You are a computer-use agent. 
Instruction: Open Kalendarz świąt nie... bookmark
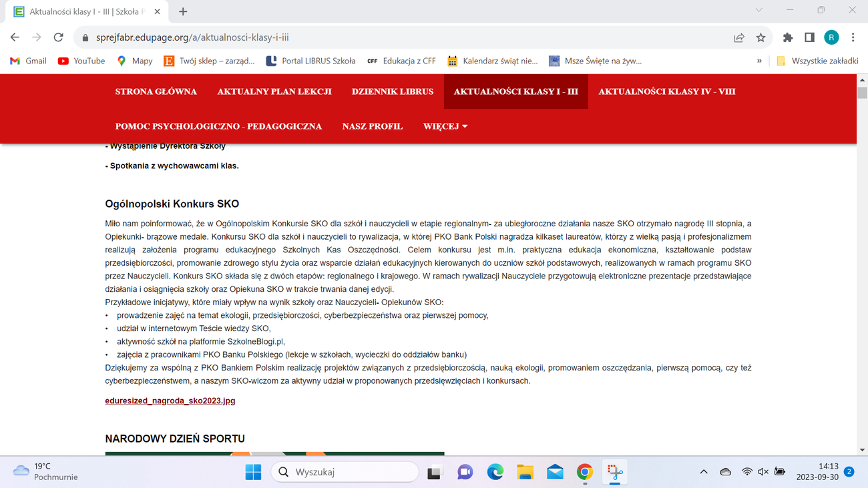(492, 61)
